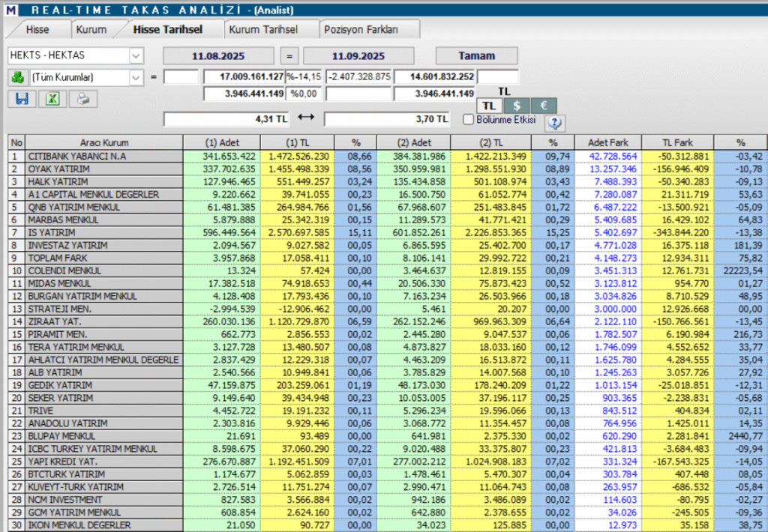Viewport: 768px width, 532px height.
Task: Click the 11.08.2025 start date button
Action: coord(217,55)
